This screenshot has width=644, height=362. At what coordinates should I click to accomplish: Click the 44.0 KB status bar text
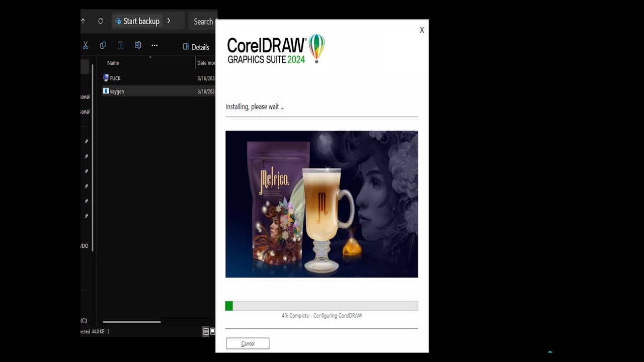coord(98,331)
